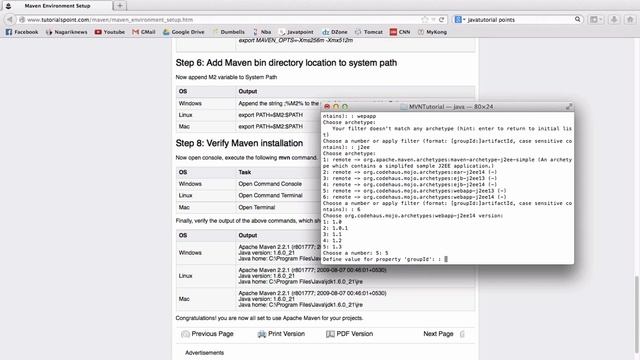Viewport: 640px width, 360px height.
Task: Click 'Now append M2 variable to System Path' text
Action: pos(226,77)
